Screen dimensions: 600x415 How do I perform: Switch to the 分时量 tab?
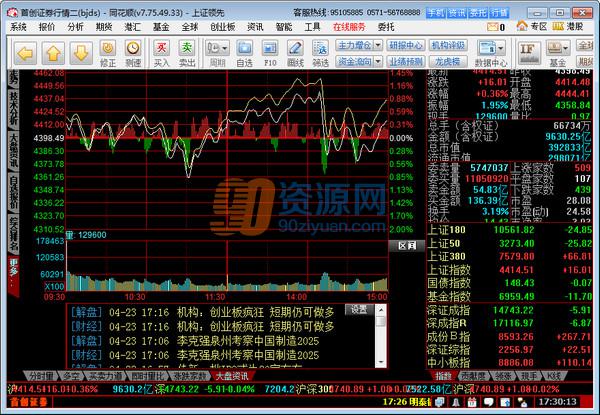[41, 376]
